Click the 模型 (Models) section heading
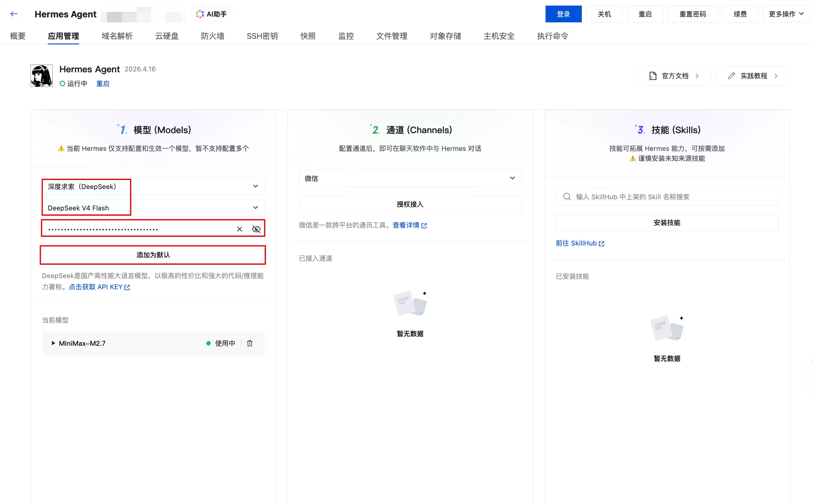Screen dimensions: 813x504 162,130
